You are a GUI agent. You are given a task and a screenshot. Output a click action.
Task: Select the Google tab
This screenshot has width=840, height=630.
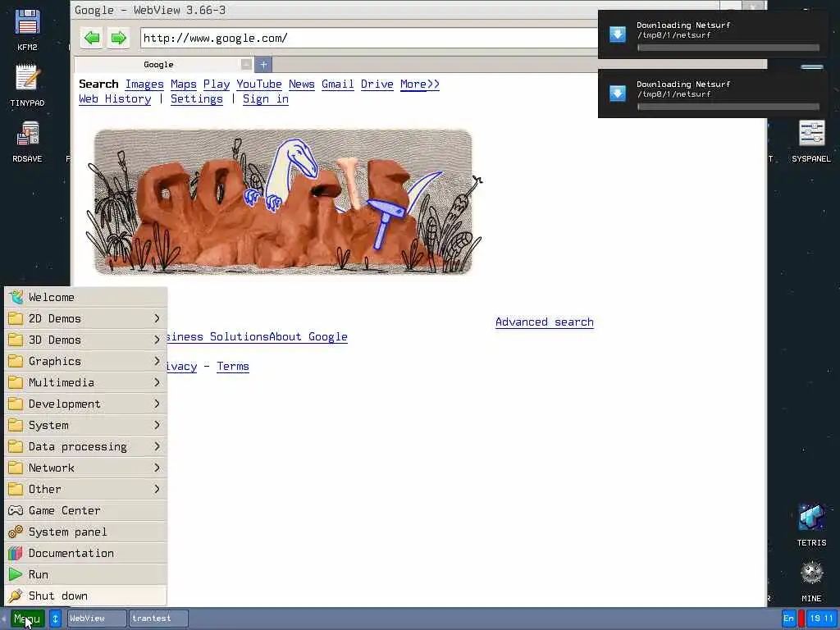[x=158, y=64]
